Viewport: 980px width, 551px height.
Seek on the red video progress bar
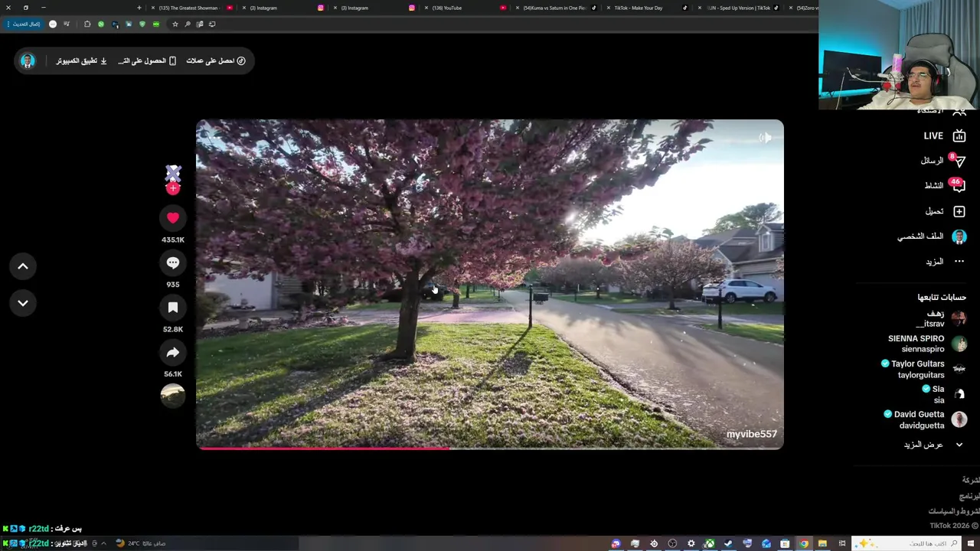click(x=490, y=448)
